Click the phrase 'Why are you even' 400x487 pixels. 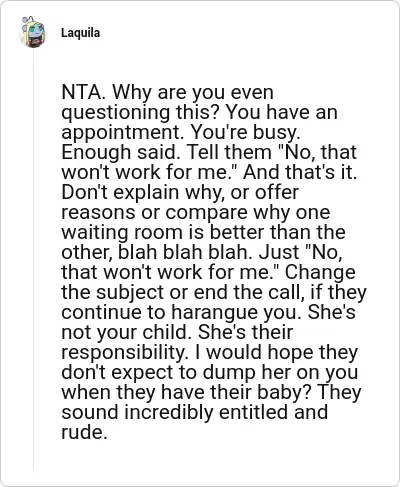tap(193, 92)
